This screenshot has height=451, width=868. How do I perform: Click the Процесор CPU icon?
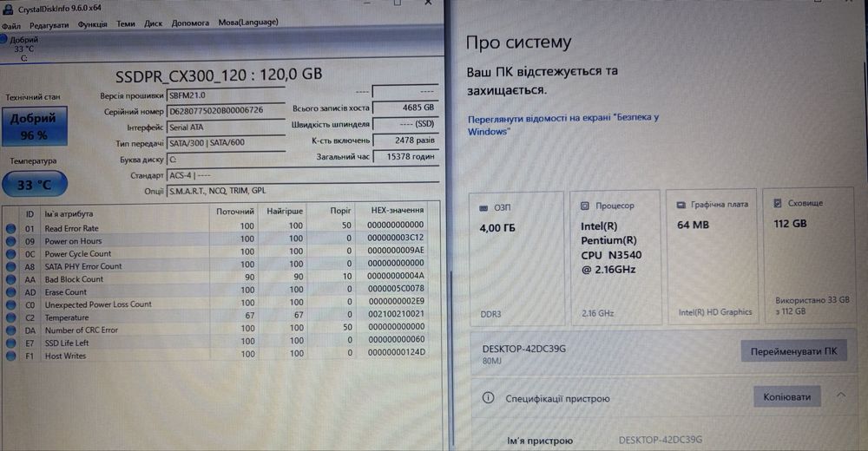point(584,206)
